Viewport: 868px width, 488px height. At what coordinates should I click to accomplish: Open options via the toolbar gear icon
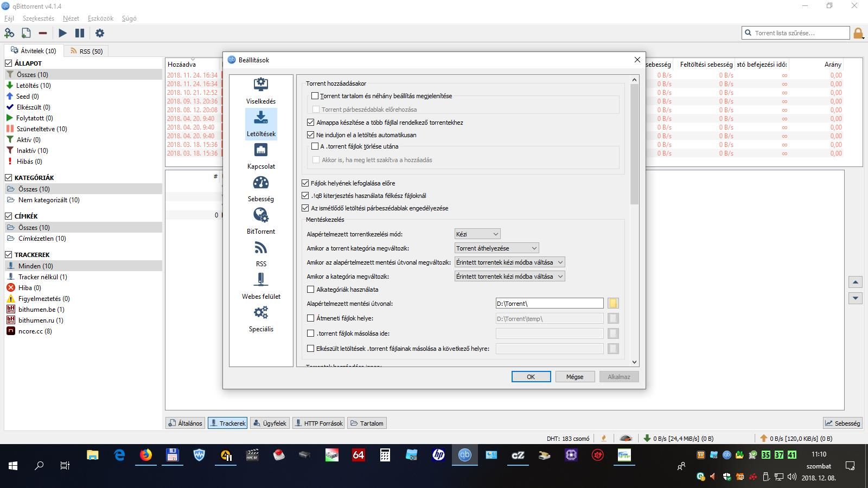100,33
